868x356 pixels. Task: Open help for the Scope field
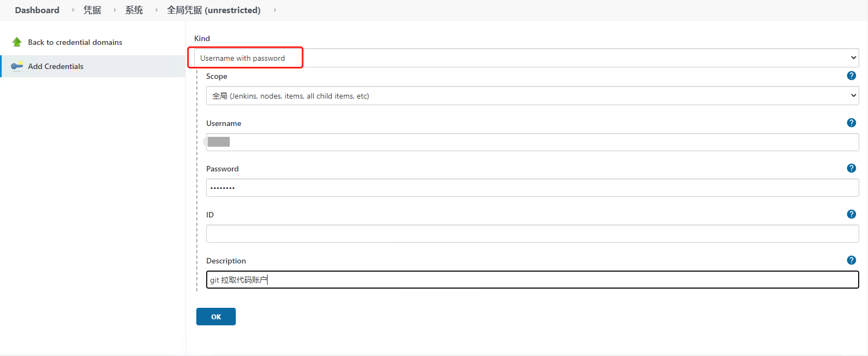tap(852, 76)
